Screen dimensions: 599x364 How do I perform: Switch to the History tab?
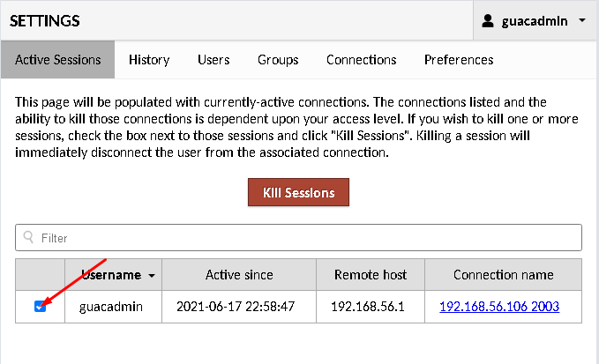pyautogui.click(x=149, y=60)
